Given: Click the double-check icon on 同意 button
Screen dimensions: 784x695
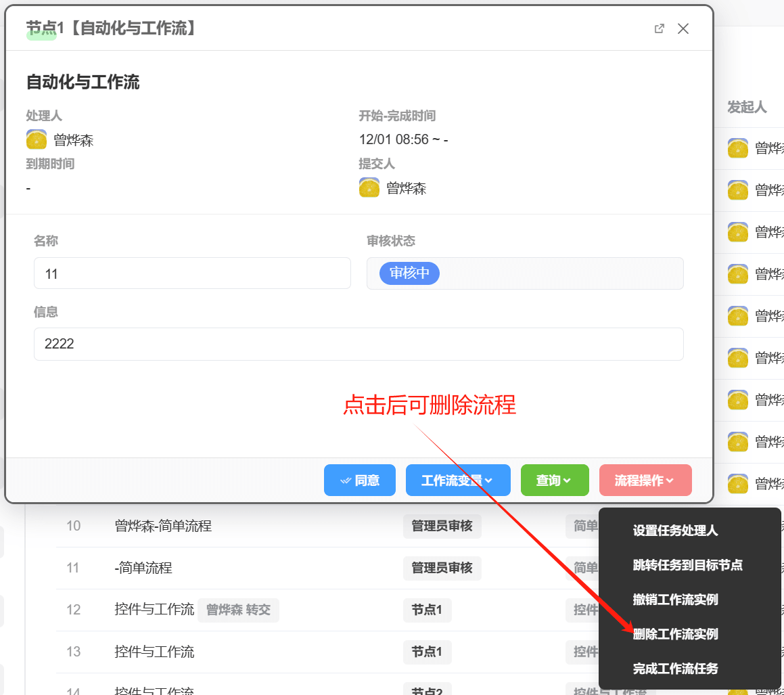Looking at the screenshot, I should [346, 480].
